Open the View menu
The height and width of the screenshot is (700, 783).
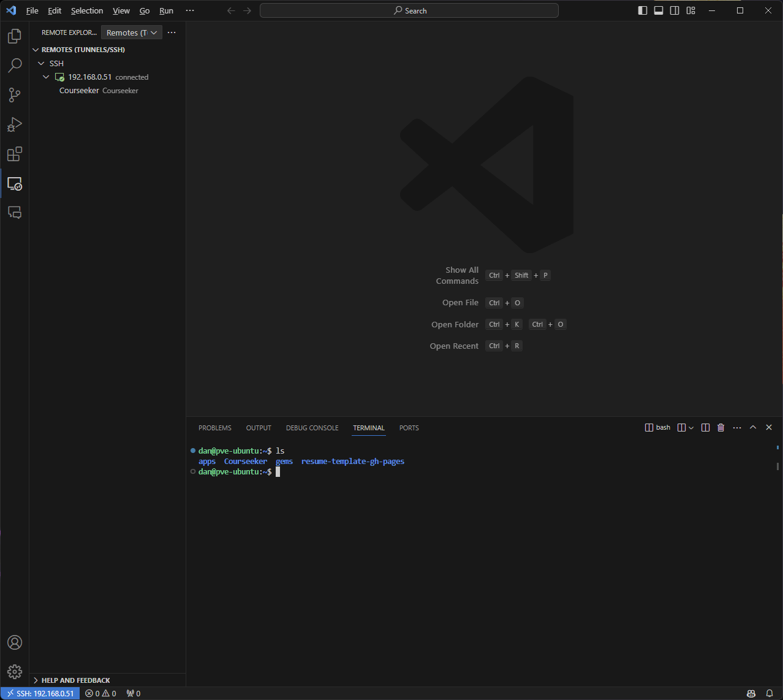[x=121, y=10]
